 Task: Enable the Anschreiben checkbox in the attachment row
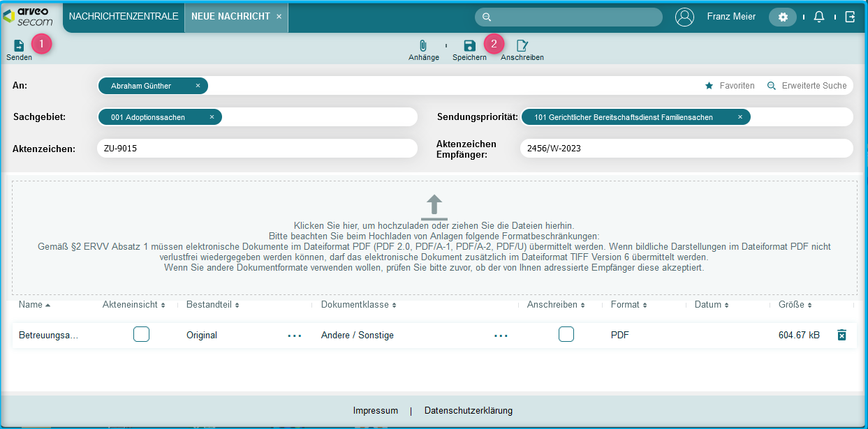click(x=566, y=334)
